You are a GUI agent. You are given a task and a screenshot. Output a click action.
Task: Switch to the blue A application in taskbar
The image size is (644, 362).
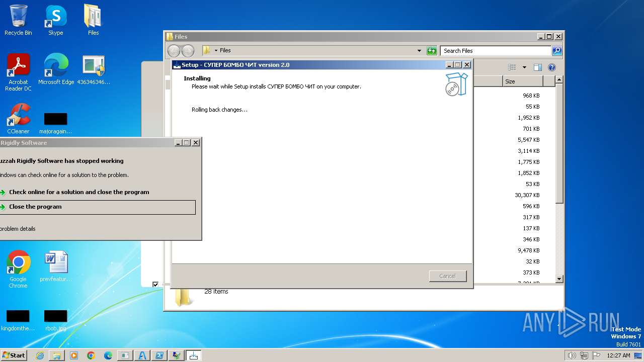pos(142,355)
